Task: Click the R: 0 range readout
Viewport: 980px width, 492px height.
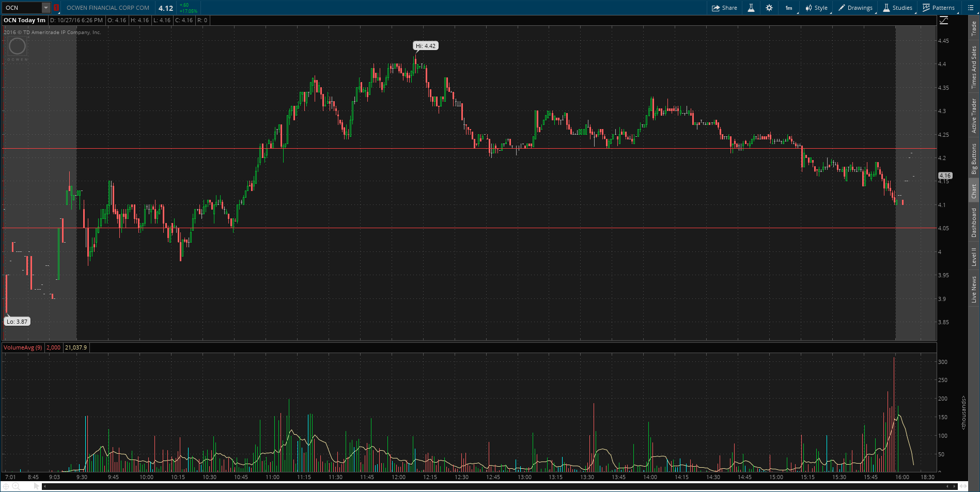Action: (x=202, y=20)
